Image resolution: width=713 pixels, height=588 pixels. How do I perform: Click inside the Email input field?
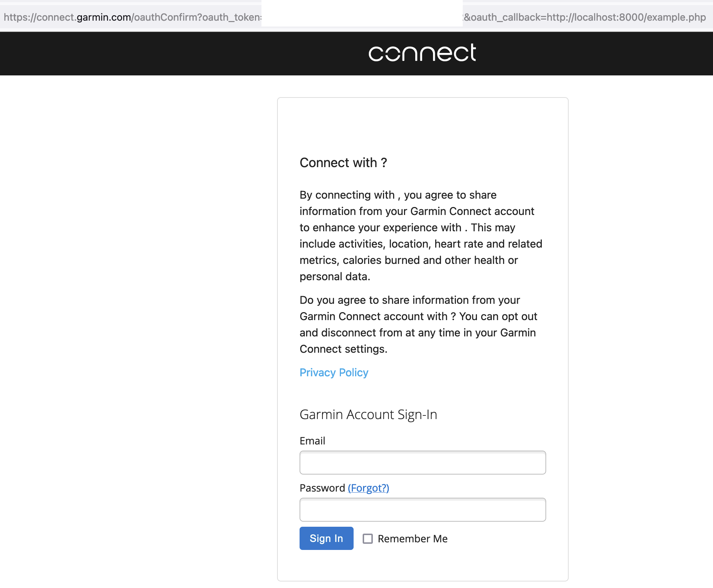(422, 463)
